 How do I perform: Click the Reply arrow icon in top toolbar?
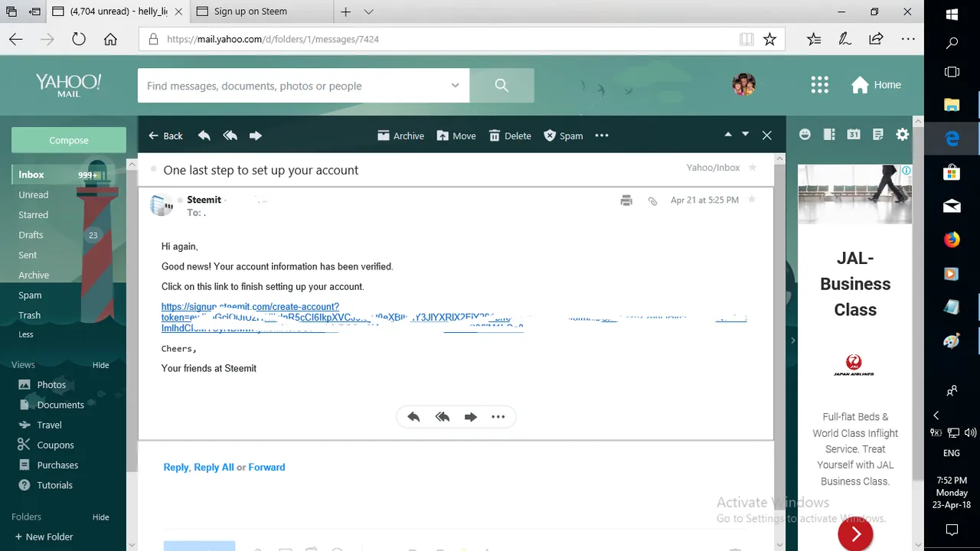(204, 135)
